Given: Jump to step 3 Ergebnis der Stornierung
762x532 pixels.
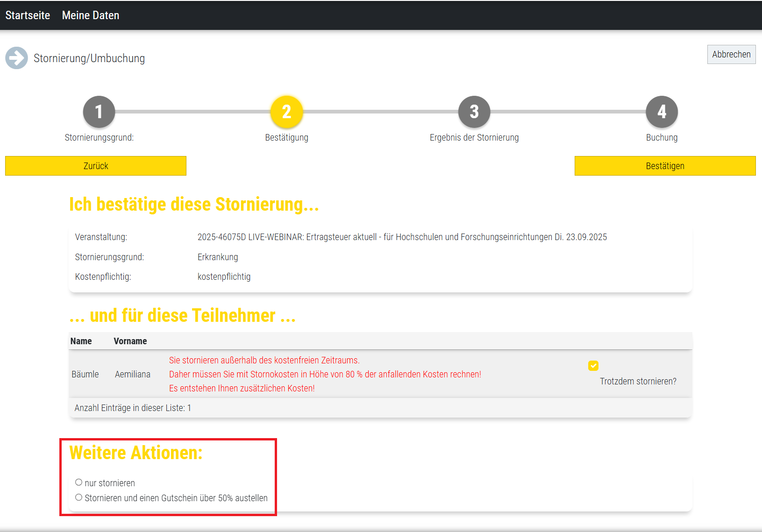Looking at the screenshot, I should pyautogui.click(x=474, y=112).
